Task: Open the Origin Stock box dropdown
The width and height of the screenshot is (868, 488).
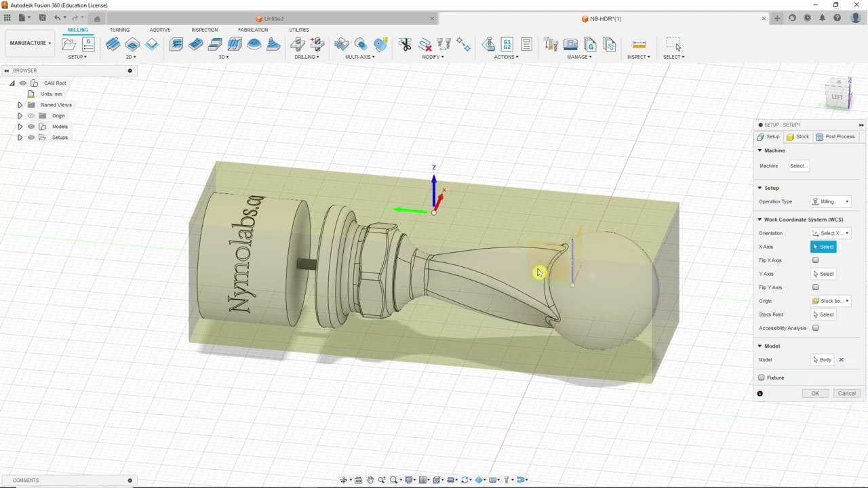Action: point(831,301)
